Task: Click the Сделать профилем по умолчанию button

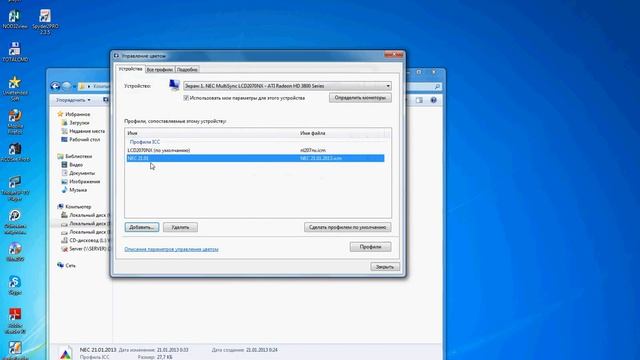Action: [347, 227]
